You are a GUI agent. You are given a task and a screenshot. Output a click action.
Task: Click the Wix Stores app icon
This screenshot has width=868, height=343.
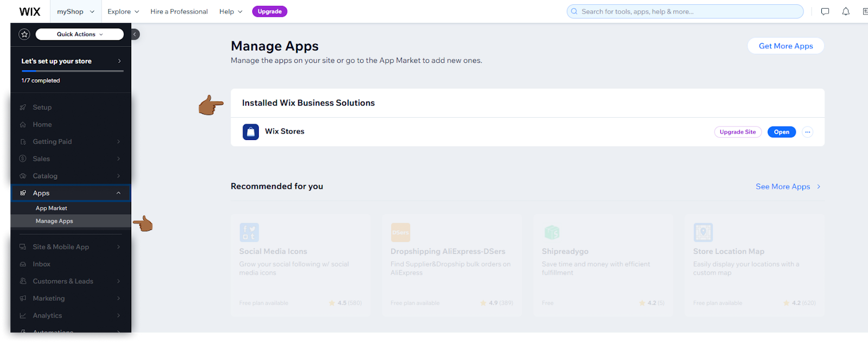[x=251, y=132]
